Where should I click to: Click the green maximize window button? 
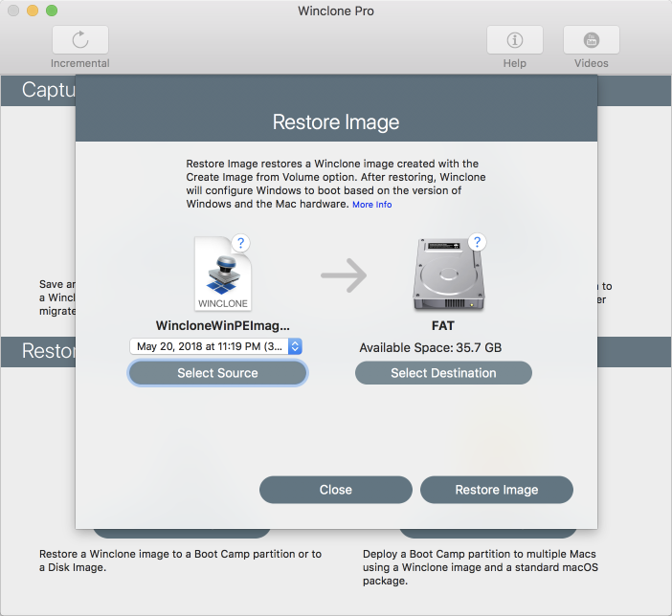pyautogui.click(x=52, y=11)
